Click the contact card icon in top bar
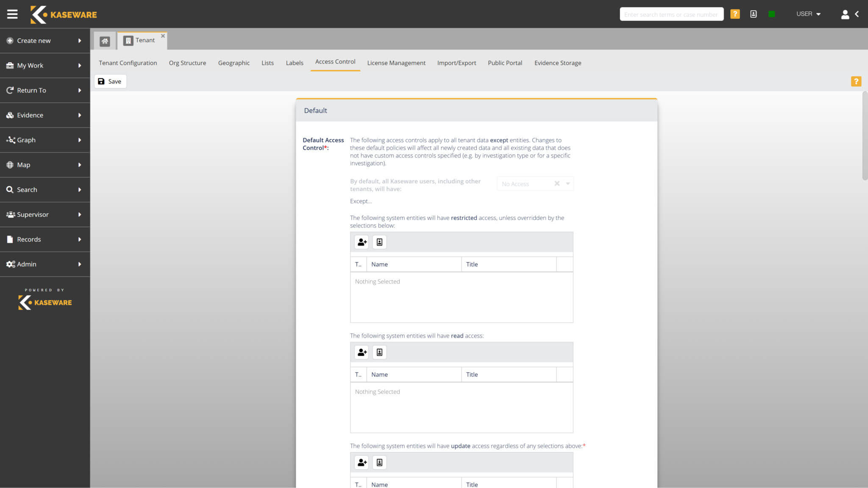This screenshot has height=488, width=868. coord(754,14)
